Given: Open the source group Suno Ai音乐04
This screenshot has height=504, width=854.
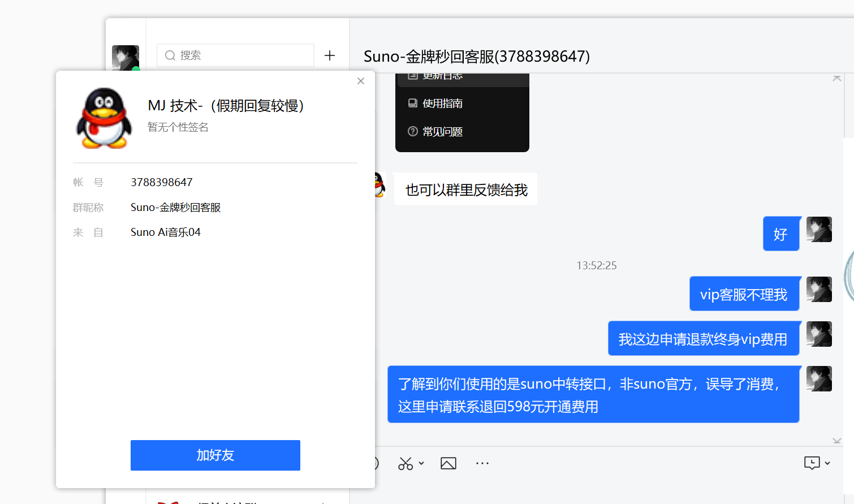Looking at the screenshot, I should coord(166,232).
